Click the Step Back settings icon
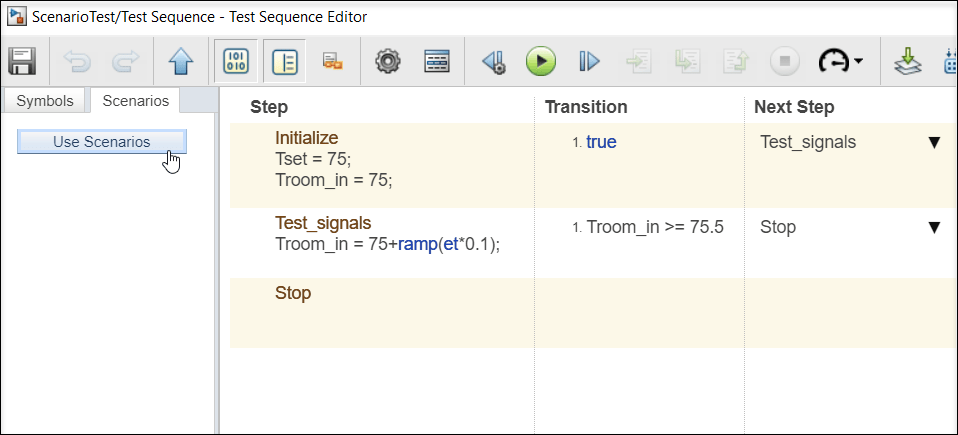 click(x=492, y=61)
